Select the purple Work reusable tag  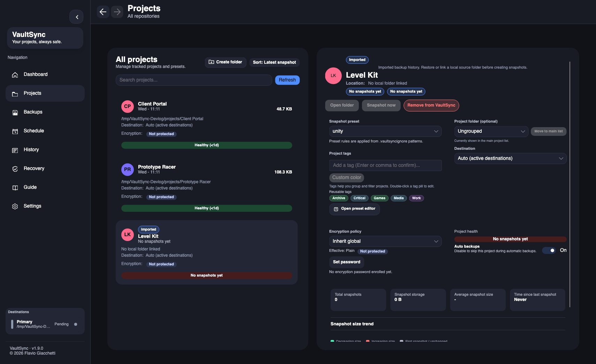(x=416, y=198)
